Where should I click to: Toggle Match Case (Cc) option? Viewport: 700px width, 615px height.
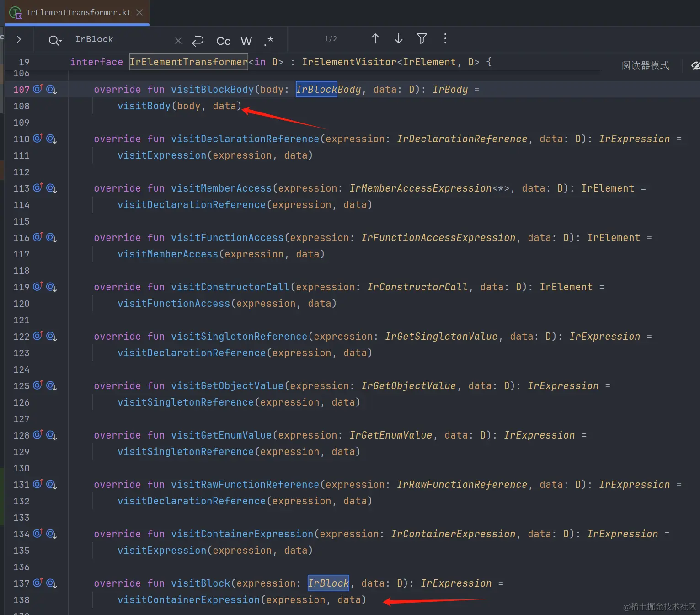point(223,41)
